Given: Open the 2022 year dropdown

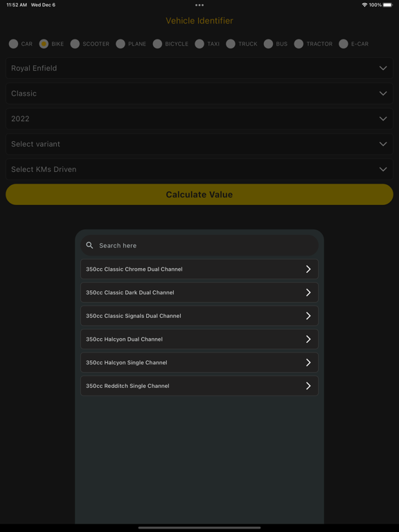Looking at the screenshot, I should [x=199, y=118].
